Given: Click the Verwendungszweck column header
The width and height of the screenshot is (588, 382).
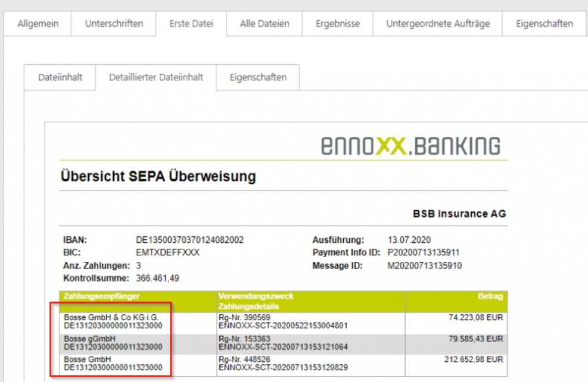Looking at the screenshot, I should 256,296.
